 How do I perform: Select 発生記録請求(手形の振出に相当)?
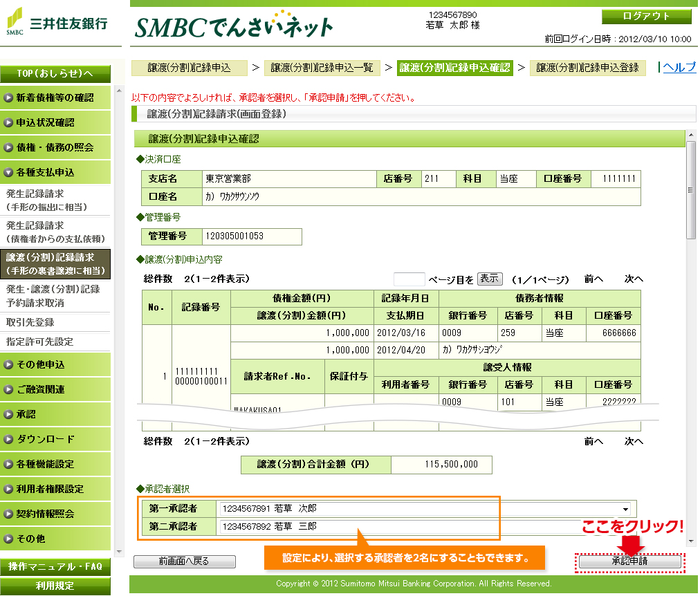coord(55,201)
